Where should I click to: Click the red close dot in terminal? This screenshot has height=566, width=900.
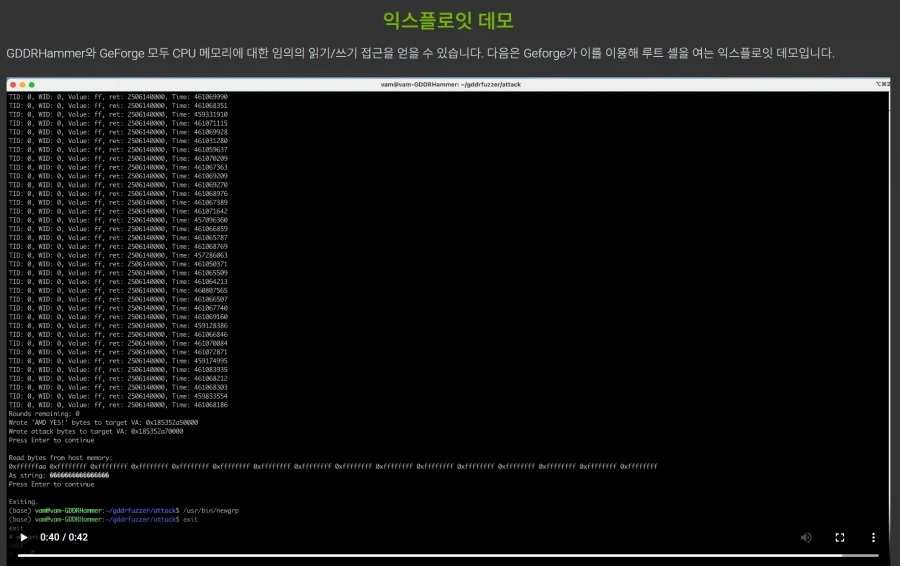point(13,84)
